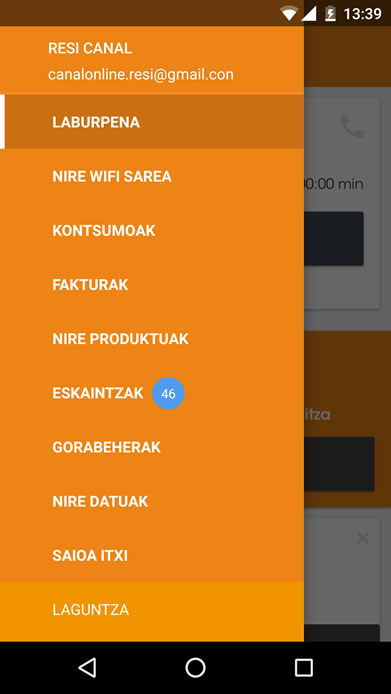391x694 pixels.
Task: Tap the blue 46 notification badge
Action: pos(168,393)
